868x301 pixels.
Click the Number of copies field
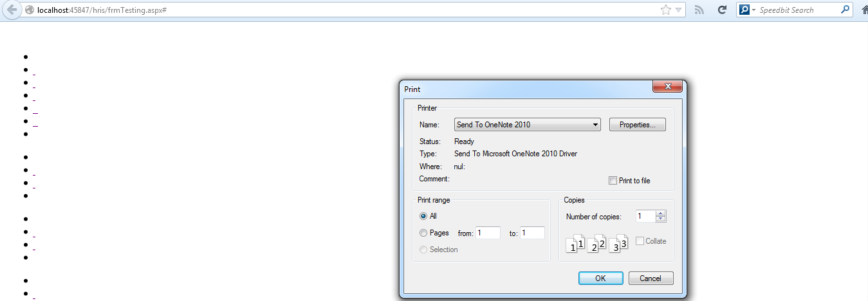coord(646,217)
